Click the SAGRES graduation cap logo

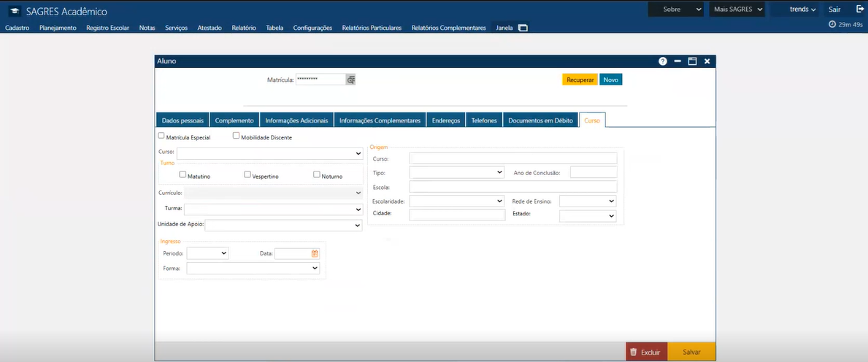click(14, 12)
